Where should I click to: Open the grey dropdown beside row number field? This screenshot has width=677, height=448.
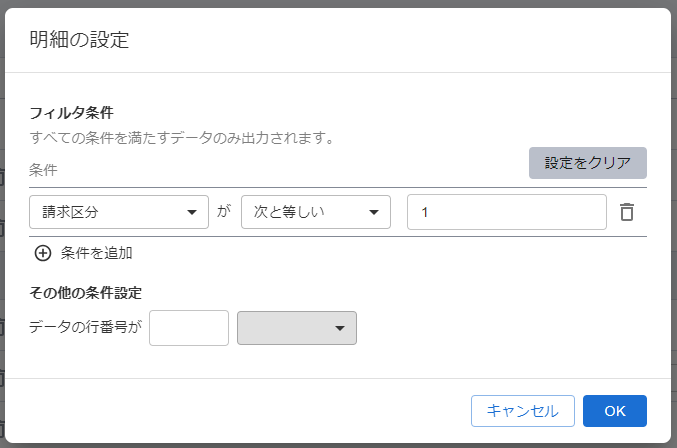[x=297, y=328]
